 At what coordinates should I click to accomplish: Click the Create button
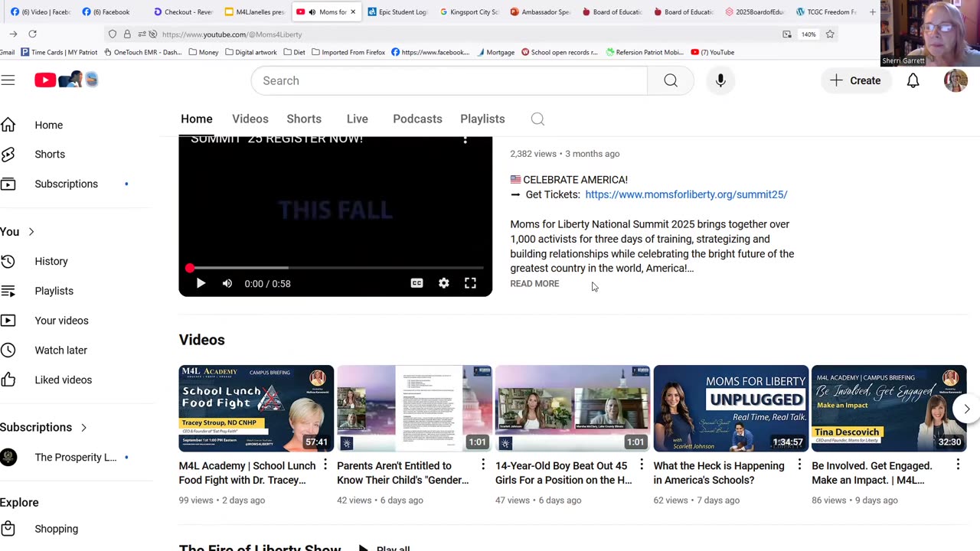[855, 80]
